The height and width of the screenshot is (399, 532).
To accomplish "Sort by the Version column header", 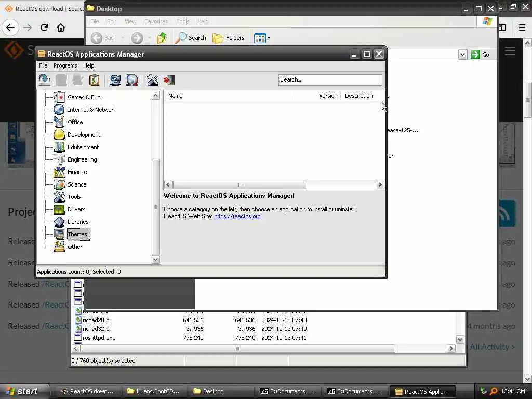I will tap(317, 96).
